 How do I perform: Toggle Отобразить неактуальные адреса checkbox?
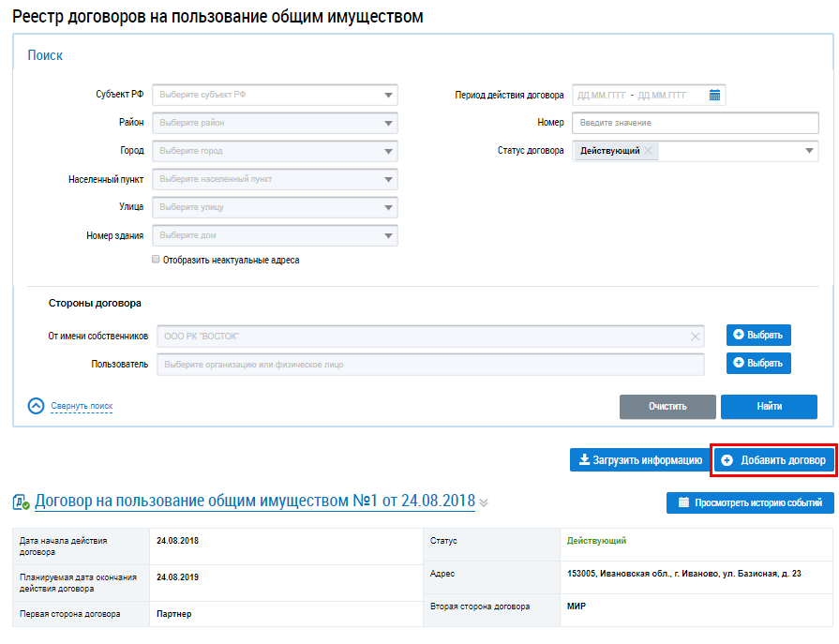[156, 260]
